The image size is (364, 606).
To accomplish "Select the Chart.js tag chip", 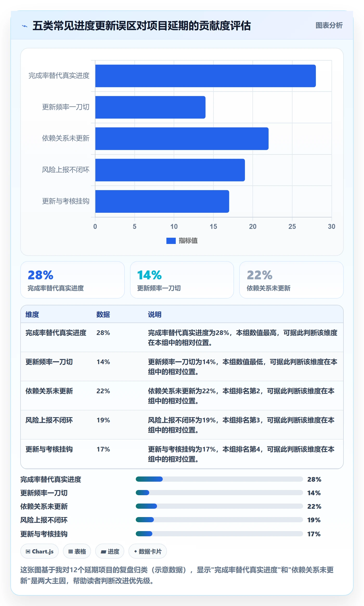I will click(x=40, y=551).
